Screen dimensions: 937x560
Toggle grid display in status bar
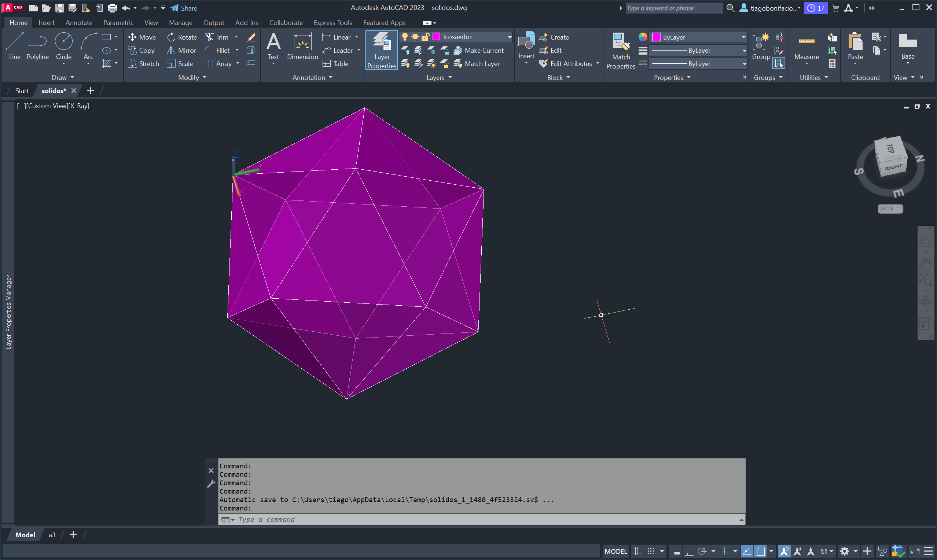(x=637, y=551)
